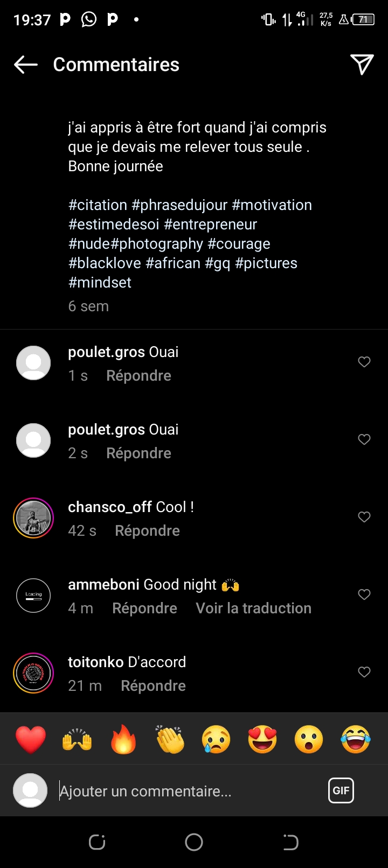The height and width of the screenshot is (868, 388).
Task: Tap the back arrow beside Commentaires
Action: pyautogui.click(x=26, y=65)
